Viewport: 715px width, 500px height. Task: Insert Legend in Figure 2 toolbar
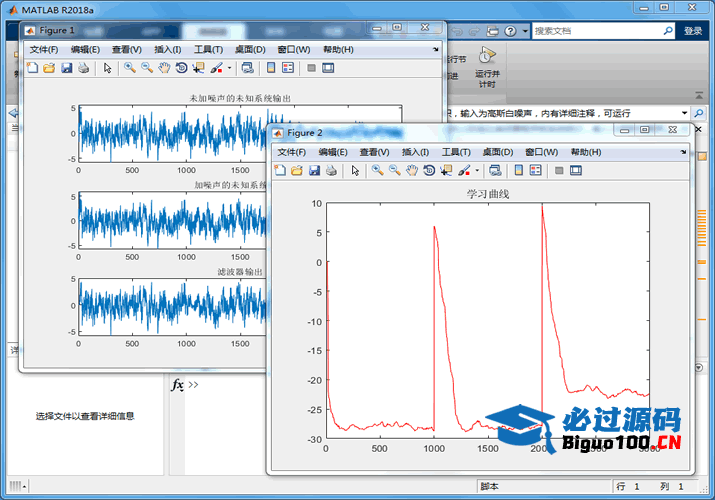click(x=536, y=170)
